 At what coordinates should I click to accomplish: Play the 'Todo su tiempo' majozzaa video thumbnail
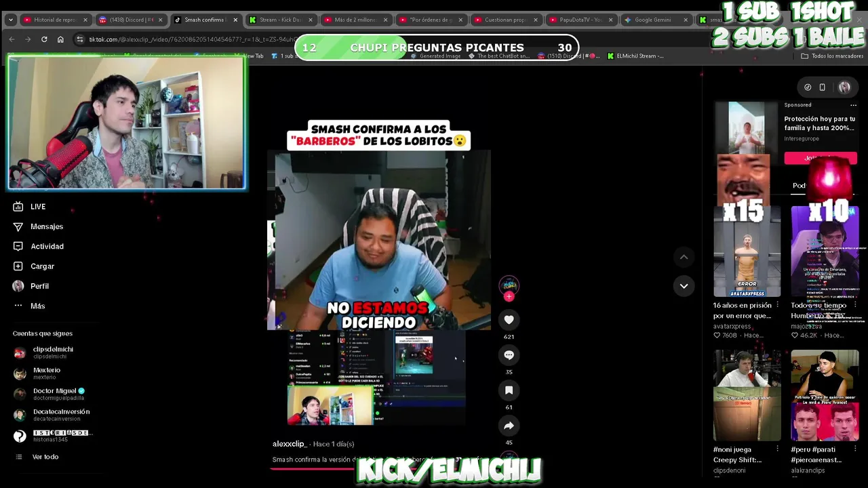point(825,251)
